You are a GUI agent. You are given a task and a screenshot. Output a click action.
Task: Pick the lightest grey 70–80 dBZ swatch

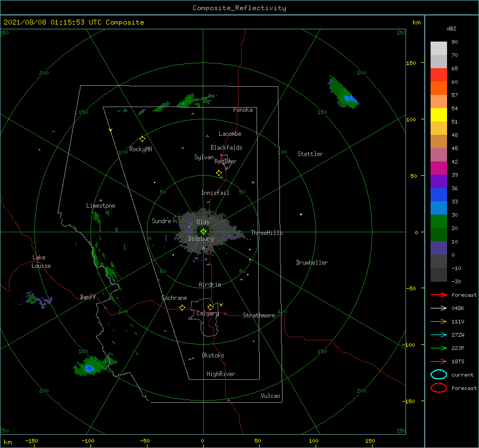coord(439,48)
